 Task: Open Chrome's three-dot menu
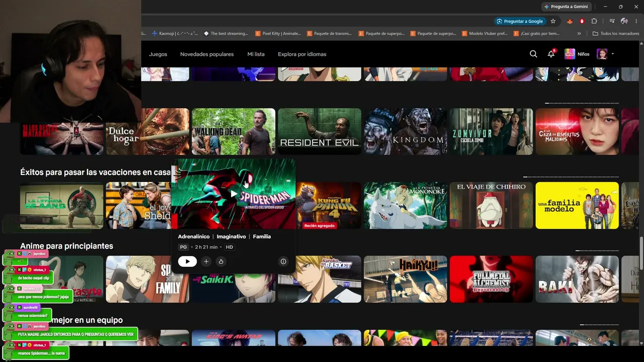coord(636,21)
